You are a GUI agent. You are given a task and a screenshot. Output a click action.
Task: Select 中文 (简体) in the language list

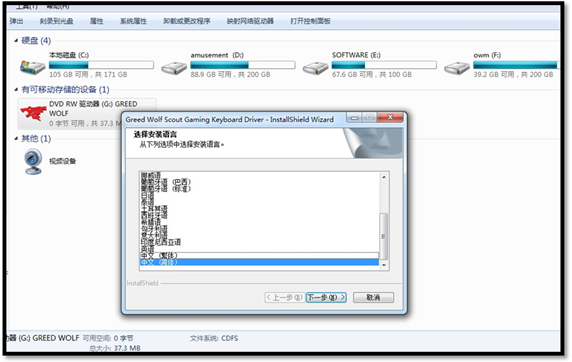(259, 262)
